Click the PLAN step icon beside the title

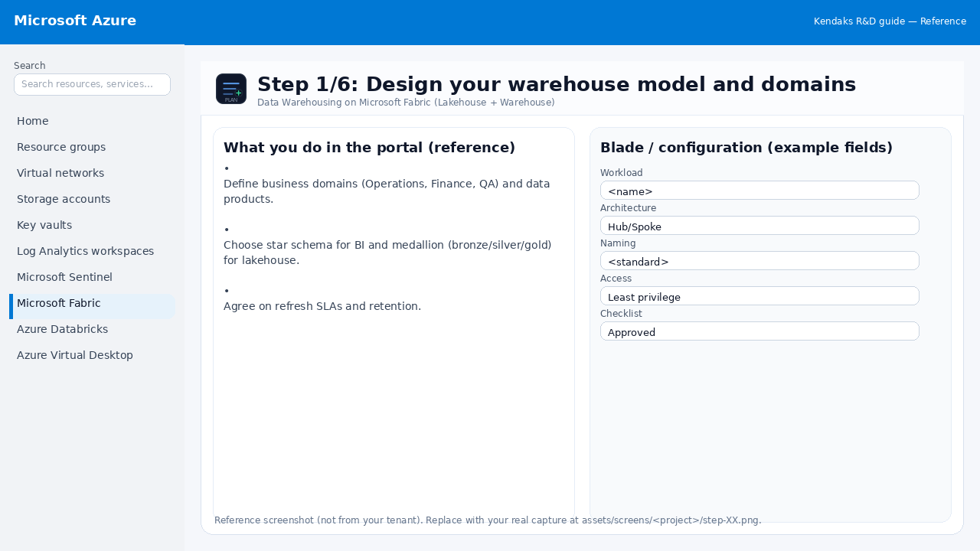pyautogui.click(x=231, y=89)
